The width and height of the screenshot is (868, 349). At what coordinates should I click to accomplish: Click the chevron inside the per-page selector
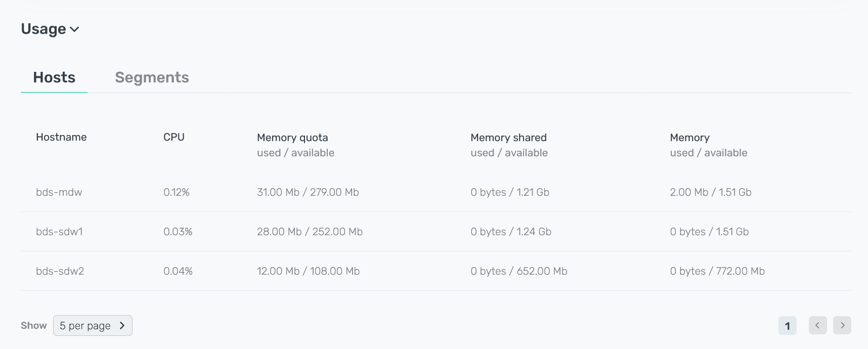point(122,325)
